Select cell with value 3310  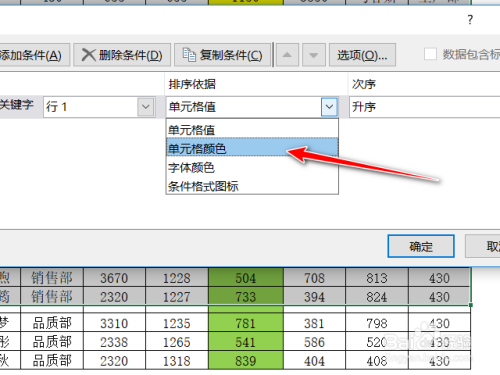pos(114,323)
